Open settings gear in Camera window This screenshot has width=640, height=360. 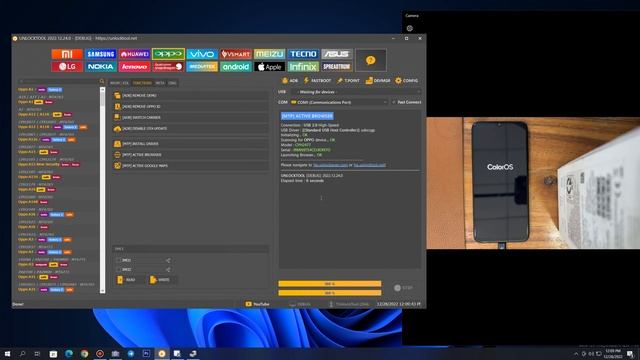point(410,28)
